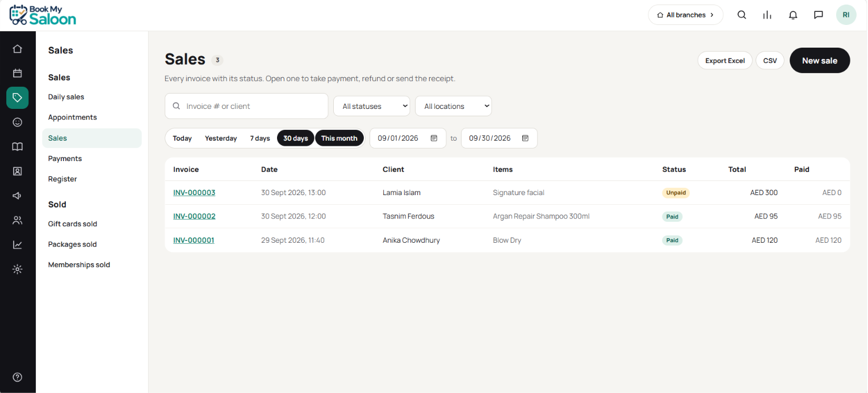Viewport: 868px width, 393px height.
Task: Open the start date calendar picker icon
Action: pyautogui.click(x=434, y=138)
